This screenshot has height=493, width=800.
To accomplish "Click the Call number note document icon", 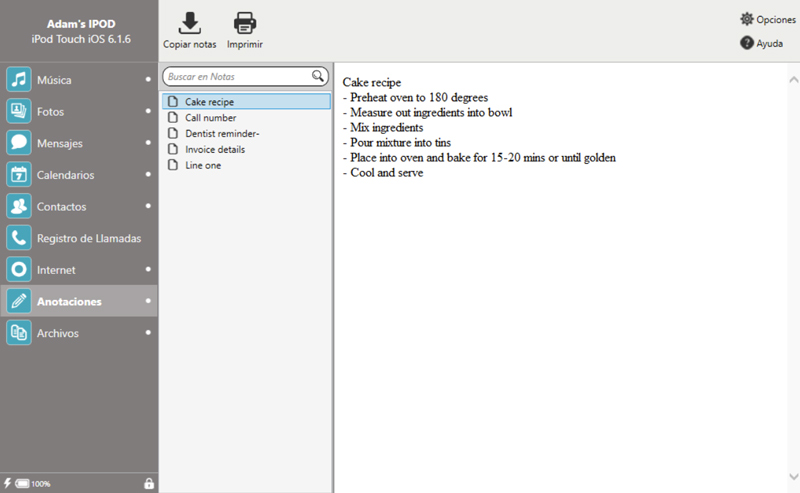I will coord(173,117).
